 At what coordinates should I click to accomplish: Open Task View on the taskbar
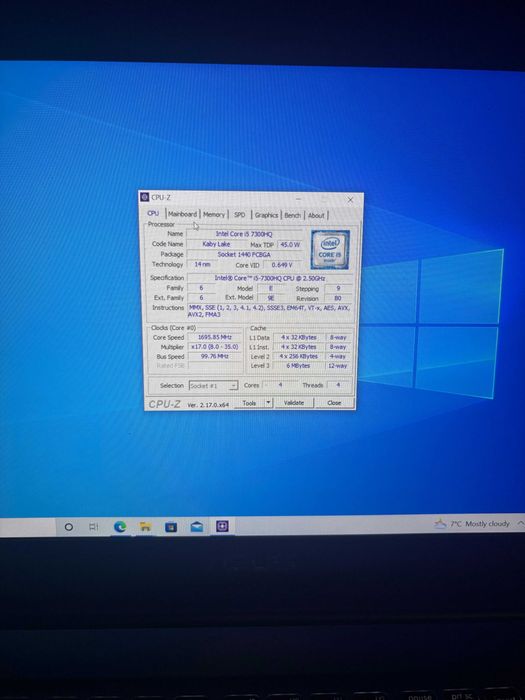coord(93,527)
